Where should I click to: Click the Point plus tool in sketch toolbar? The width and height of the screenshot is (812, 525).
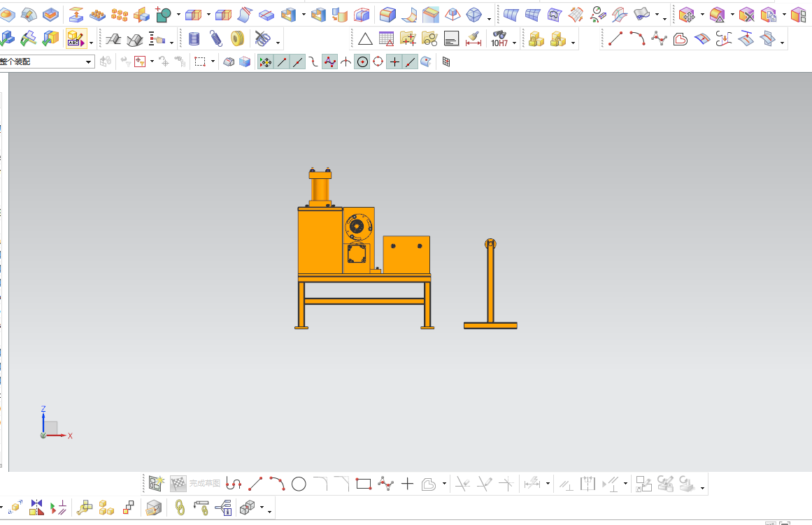coord(408,484)
